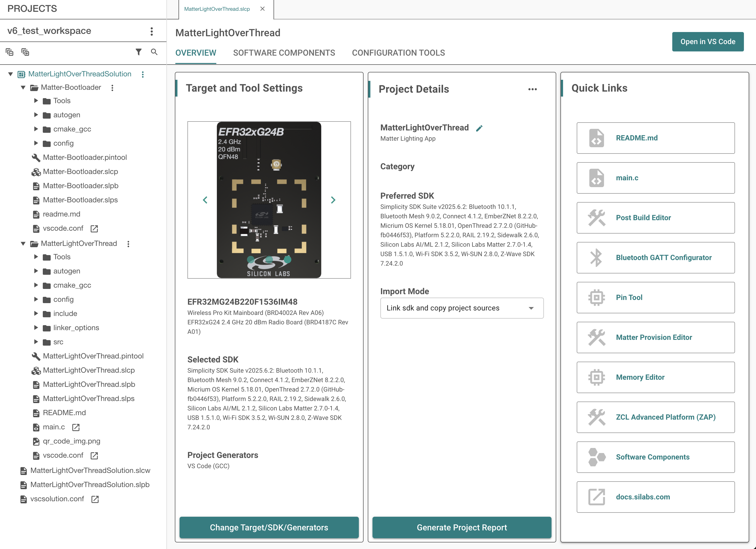Image resolution: width=756 pixels, height=549 pixels.
Task: Open the Import Mode dropdown
Action: point(462,308)
